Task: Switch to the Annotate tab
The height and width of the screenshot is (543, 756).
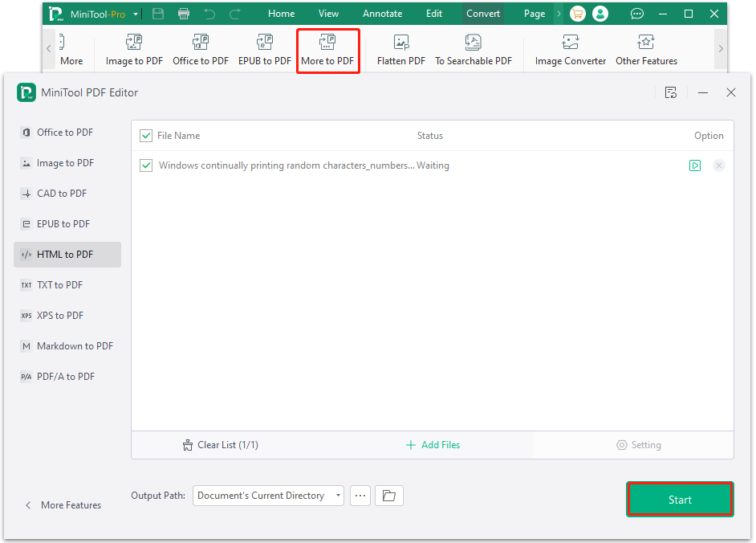Action: [382, 14]
